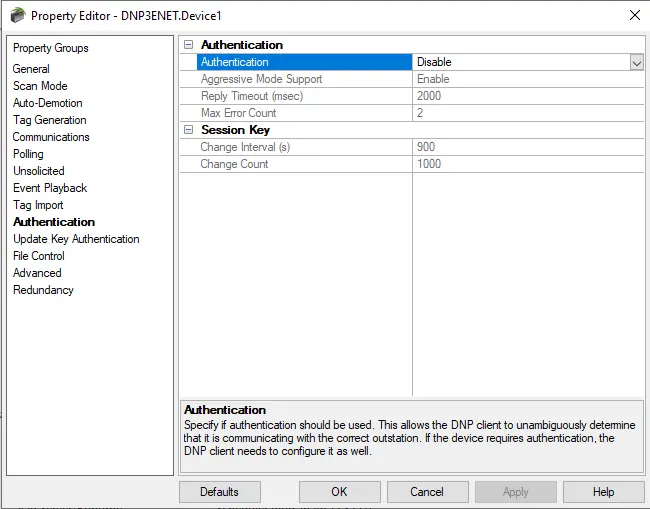Open Update Key Authentication group
650x509 pixels.
tap(76, 239)
